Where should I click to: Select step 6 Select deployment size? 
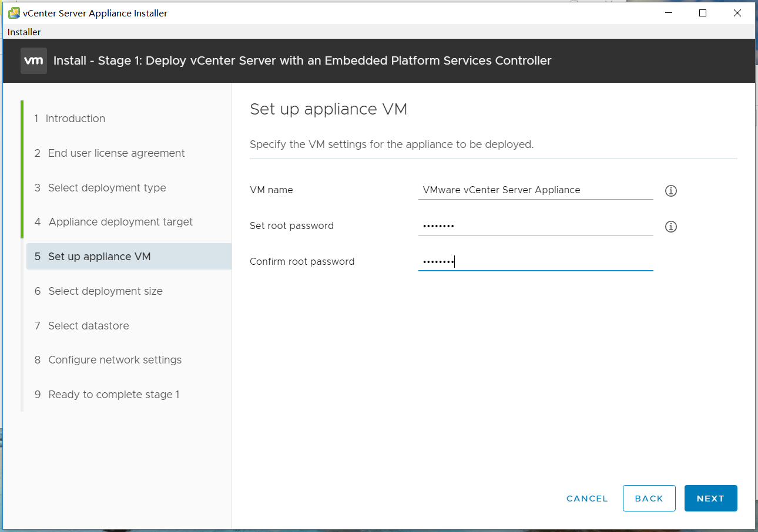click(98, 291)
